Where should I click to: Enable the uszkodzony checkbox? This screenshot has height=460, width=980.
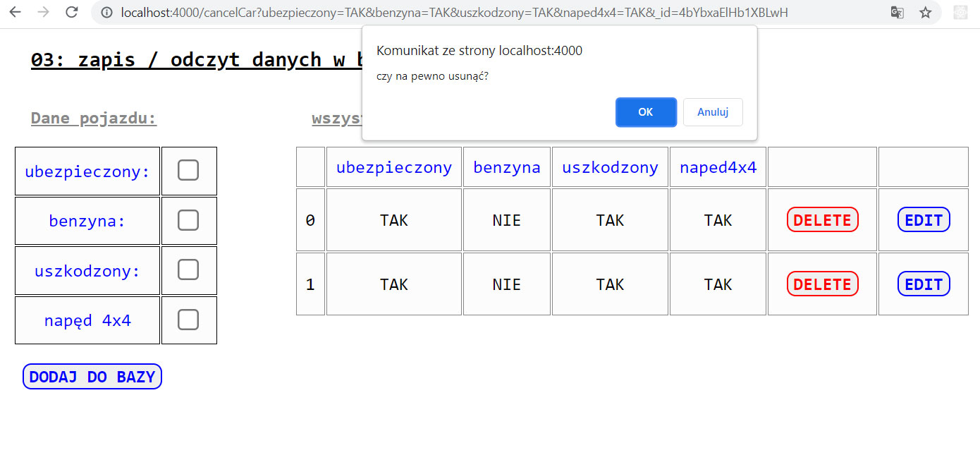coord(188,270)
